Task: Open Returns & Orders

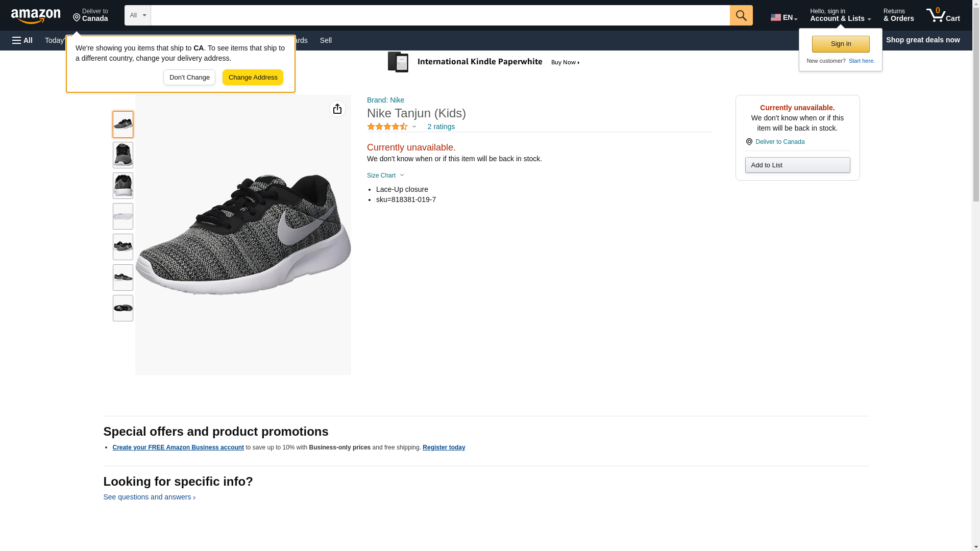Action: coord(898,15)
